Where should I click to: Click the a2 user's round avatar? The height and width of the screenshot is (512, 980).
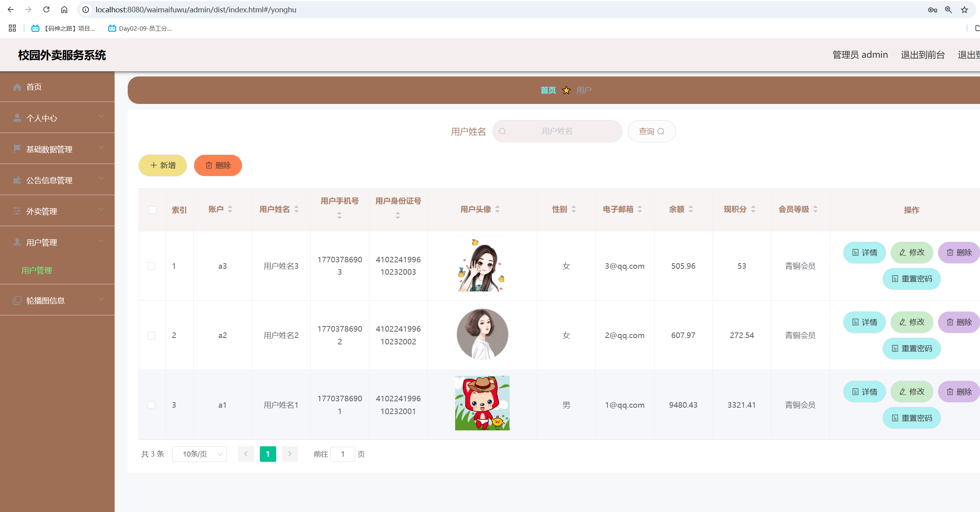coord(482,334)
